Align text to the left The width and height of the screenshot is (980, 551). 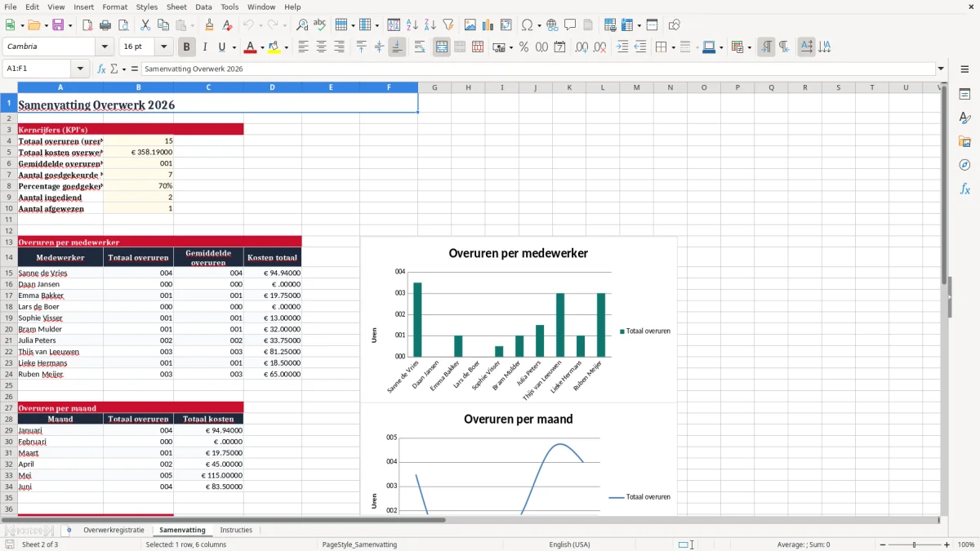(303, 47)
